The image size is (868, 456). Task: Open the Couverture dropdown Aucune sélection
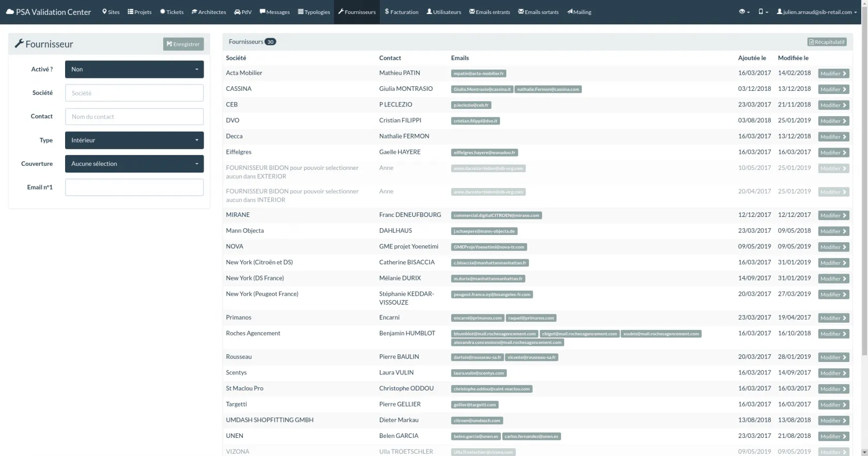[x=134, y=164]
